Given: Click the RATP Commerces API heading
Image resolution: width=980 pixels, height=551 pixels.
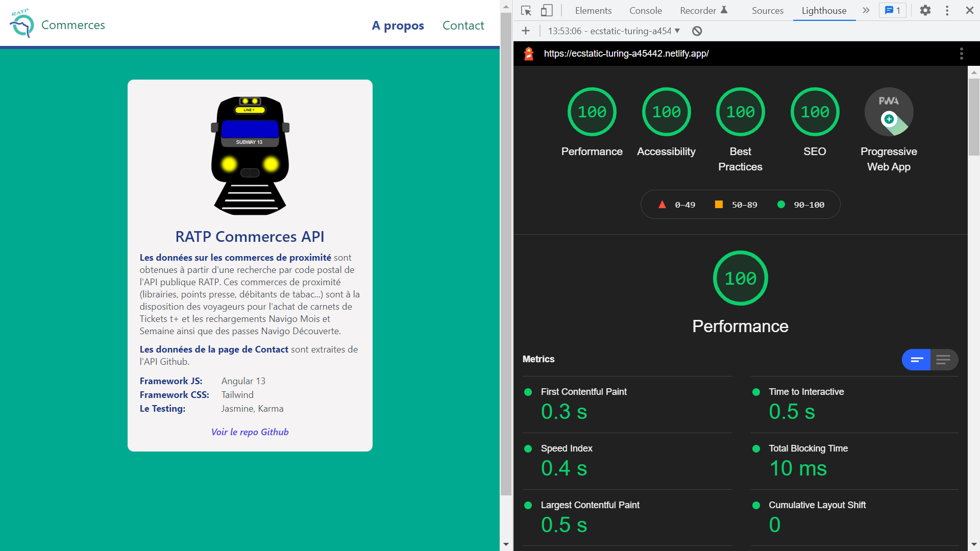Looking at the screenshot, I should (x=250, y=237).
